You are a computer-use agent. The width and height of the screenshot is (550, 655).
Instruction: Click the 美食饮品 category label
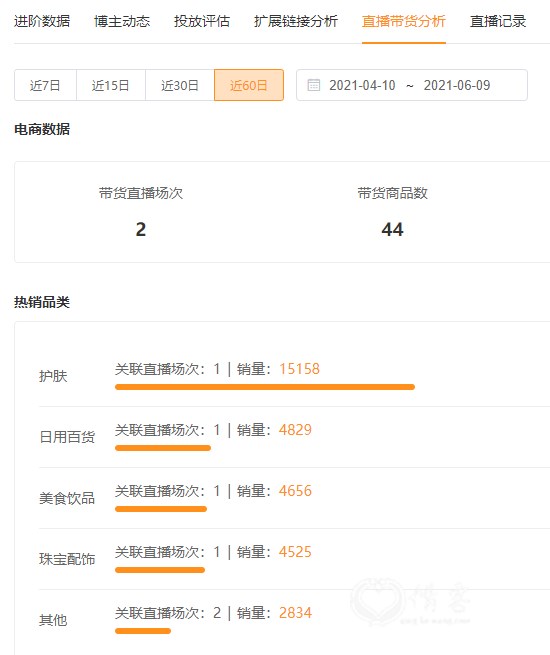(67, 498)
